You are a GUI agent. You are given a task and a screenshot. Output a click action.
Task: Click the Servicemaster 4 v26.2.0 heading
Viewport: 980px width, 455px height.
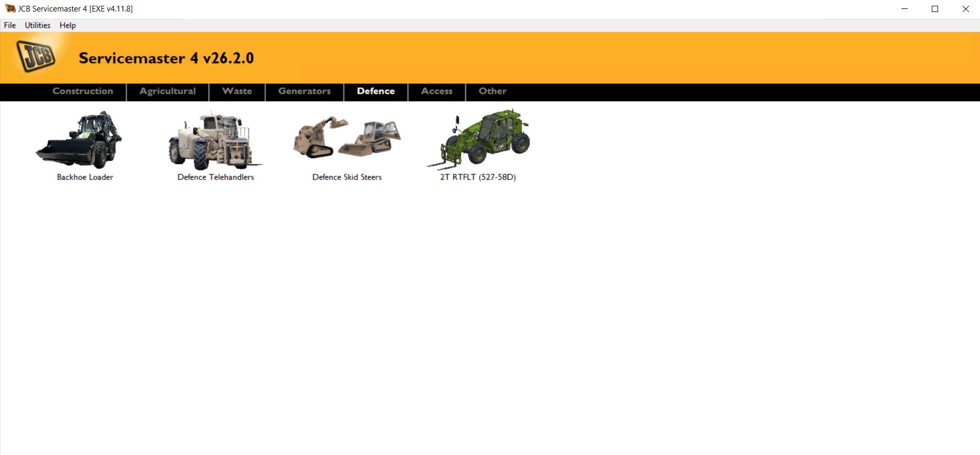click(x=166, y=58)
